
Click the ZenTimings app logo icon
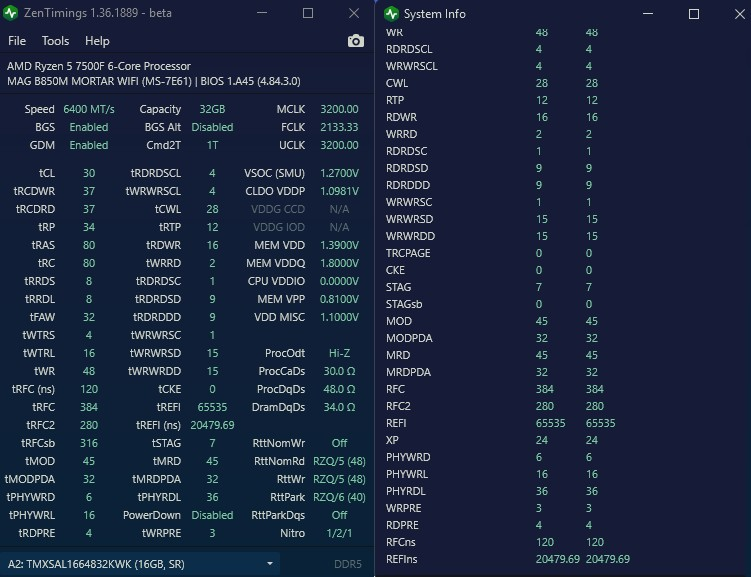click(11, 13)
